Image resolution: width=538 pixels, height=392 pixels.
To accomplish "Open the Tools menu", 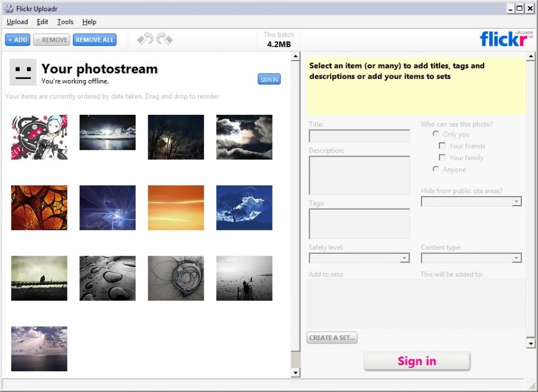I will click(65, 22).
